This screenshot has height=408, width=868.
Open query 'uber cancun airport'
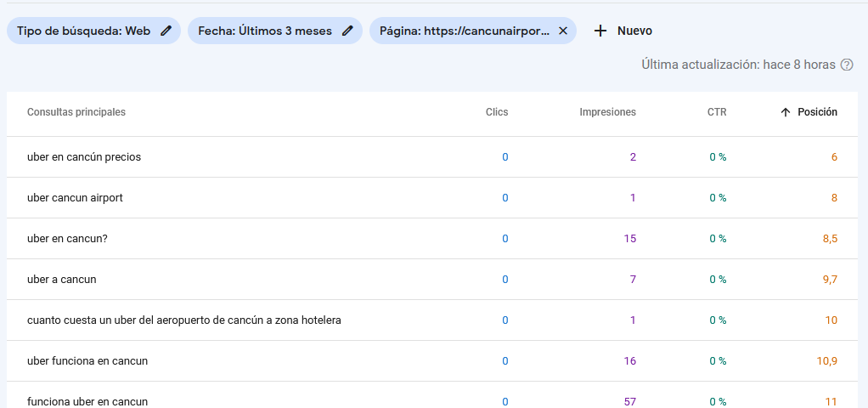click(x=75, y=198)
